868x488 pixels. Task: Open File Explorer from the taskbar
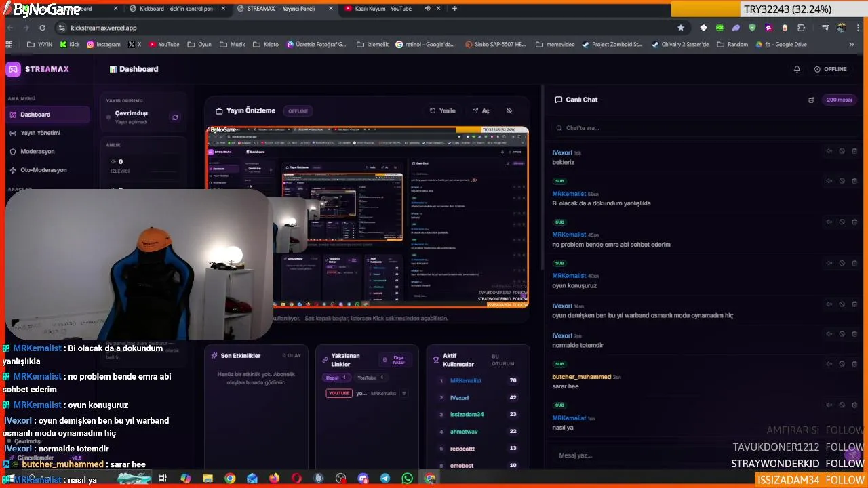[208, 479]
